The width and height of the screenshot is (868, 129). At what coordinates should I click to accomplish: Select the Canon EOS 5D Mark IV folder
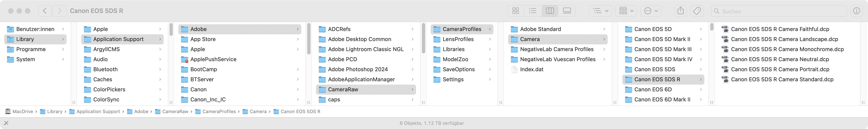click(663, 59)
